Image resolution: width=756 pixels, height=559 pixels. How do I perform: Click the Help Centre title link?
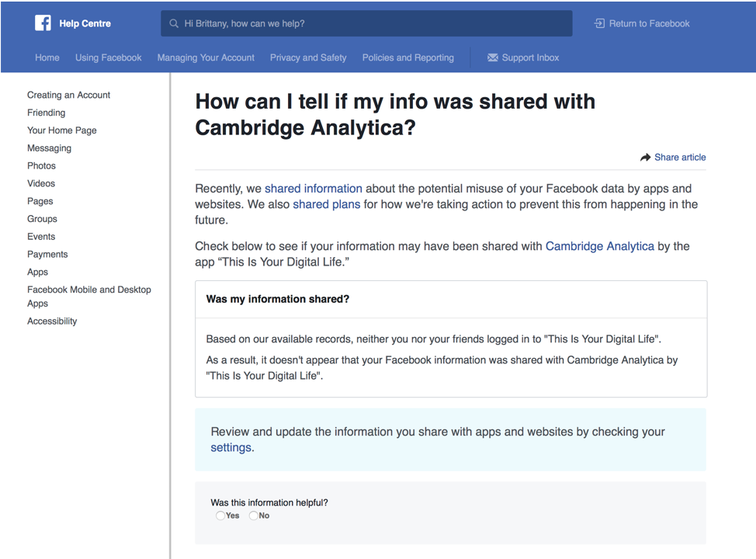coord(85,23)
